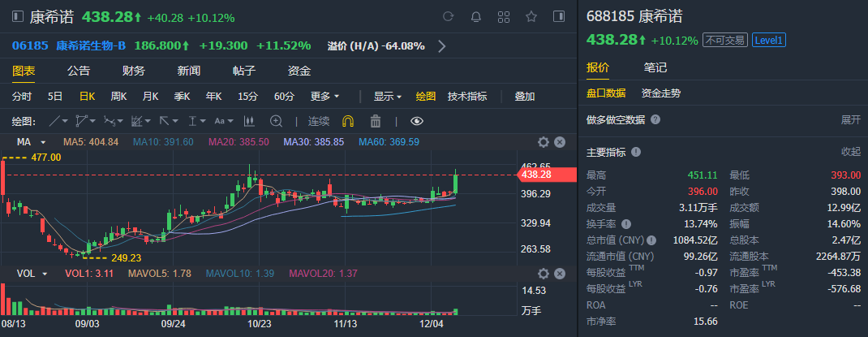The image size is (868, 337).
Task: Select the polyline shape drawing tool
Action: 82,121
